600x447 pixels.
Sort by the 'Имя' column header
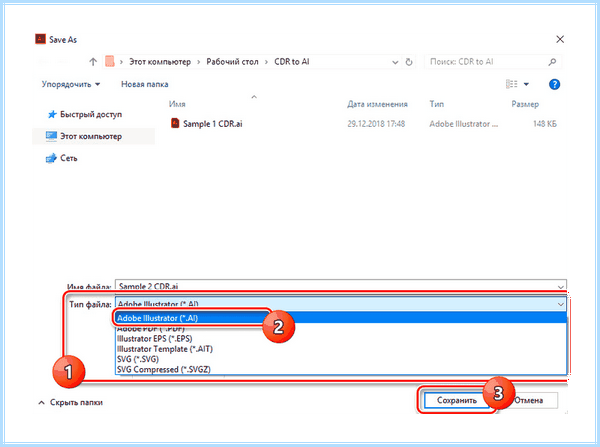point(177,104)
